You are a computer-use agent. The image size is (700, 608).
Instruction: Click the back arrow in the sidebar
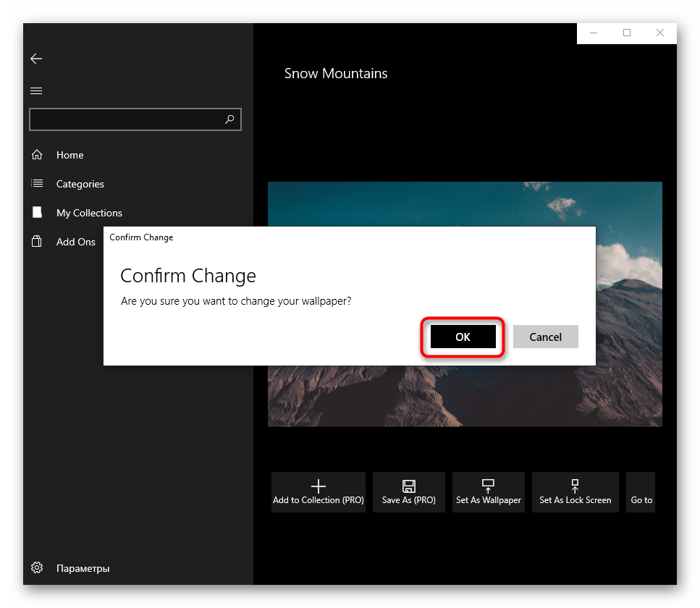pyautogui.click(x=36, y=59)
